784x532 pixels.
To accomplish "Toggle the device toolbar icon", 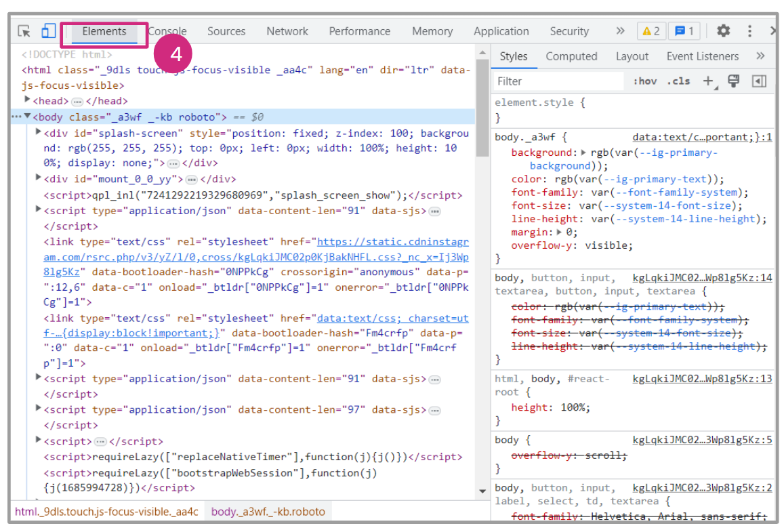I will pos(47,31).
